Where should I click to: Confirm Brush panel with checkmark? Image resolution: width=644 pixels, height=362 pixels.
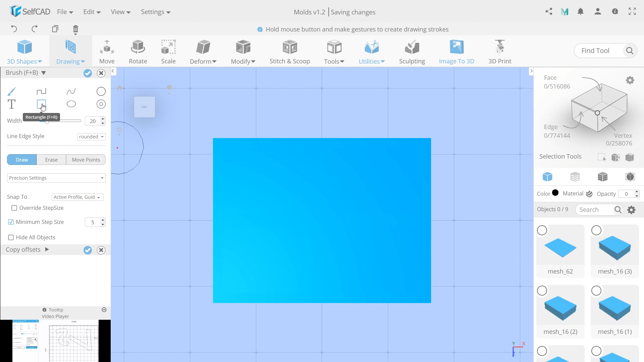click(88, 73)
